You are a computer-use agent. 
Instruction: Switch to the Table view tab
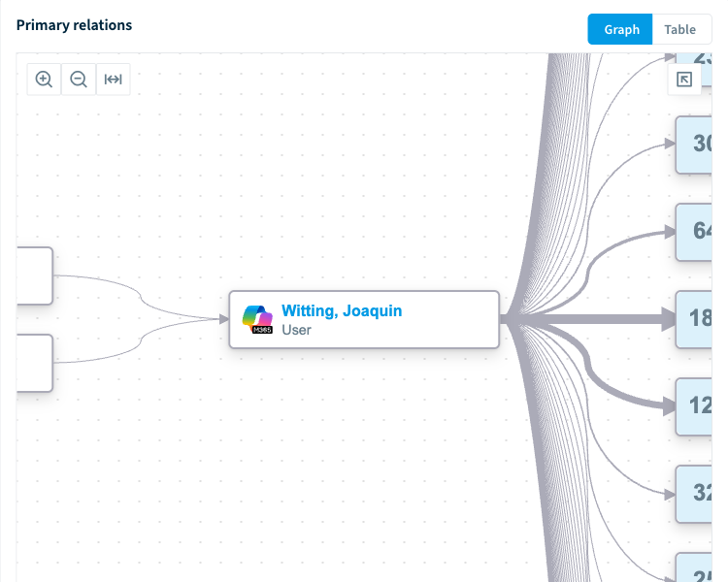(x=680, y=30)
